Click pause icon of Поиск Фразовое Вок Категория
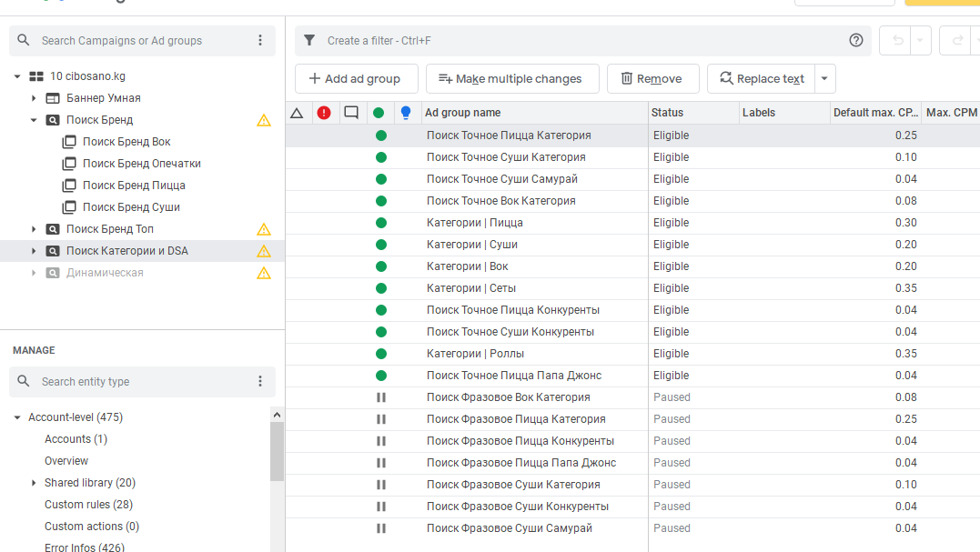Image resolution: width=980 pixels, height=552 pixels. tap(380, 397)
